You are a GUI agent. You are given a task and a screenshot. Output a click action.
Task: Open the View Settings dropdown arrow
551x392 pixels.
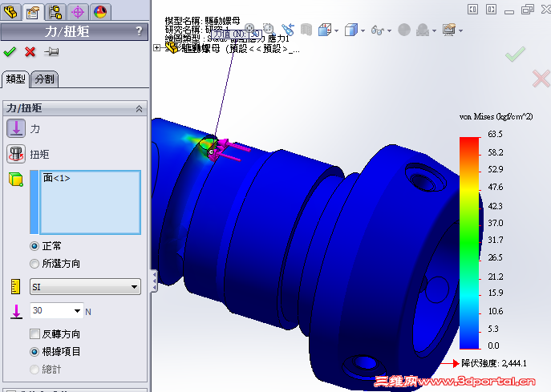[460, 31]
